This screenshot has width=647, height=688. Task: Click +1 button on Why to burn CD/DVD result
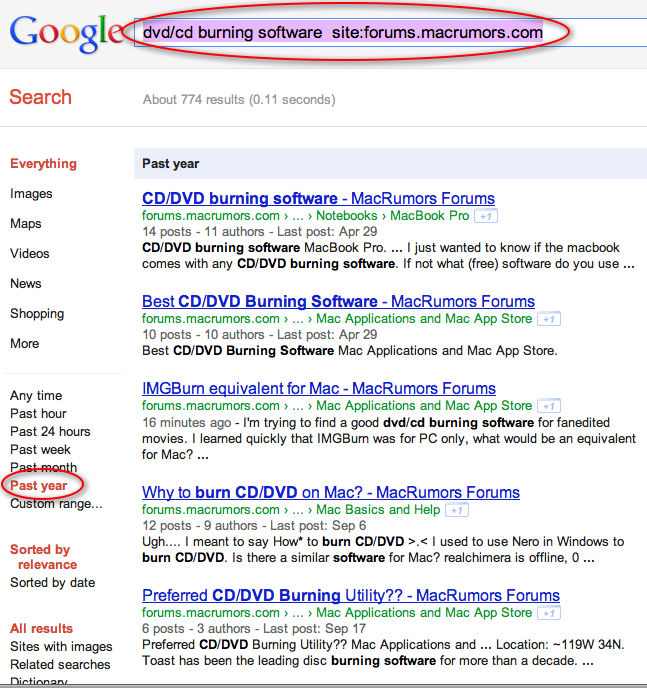[457, 510]
